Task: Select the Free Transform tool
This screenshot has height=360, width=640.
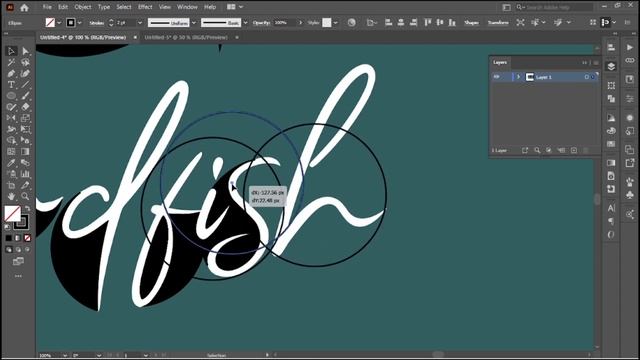Action: (x=25, y=129)
